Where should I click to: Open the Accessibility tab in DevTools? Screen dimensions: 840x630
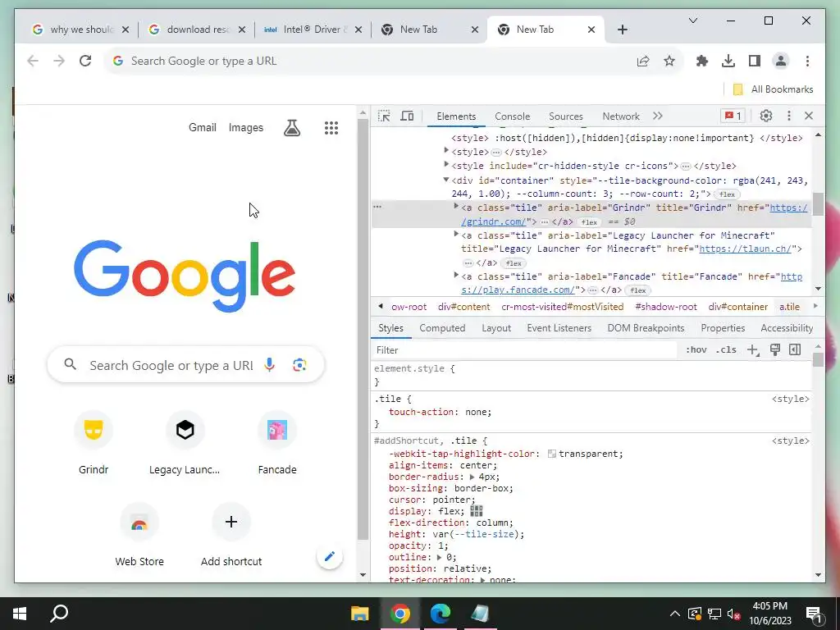click(787, 328)
